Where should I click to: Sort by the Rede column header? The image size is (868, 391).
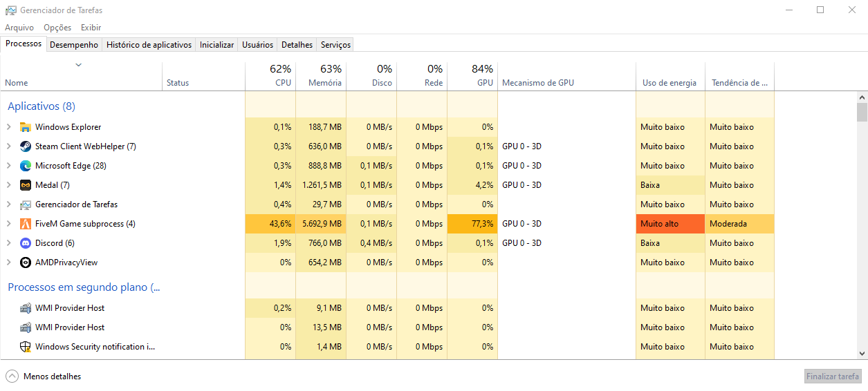click(422, 76)
